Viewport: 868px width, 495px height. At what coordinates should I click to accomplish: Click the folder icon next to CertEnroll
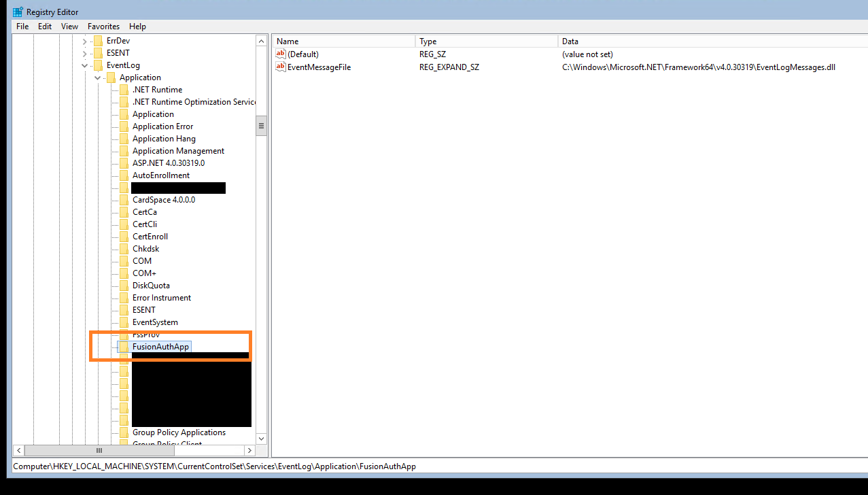coord(124,236)
